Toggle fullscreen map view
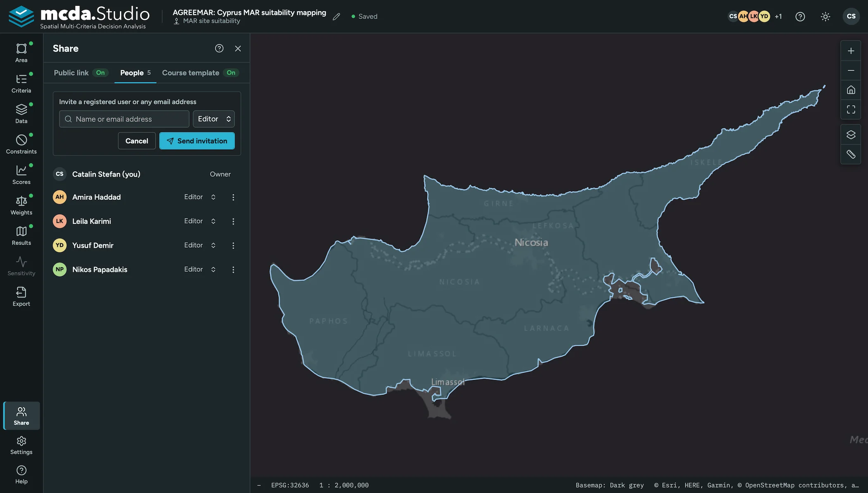868x493 pixels. tap(851, 109)
